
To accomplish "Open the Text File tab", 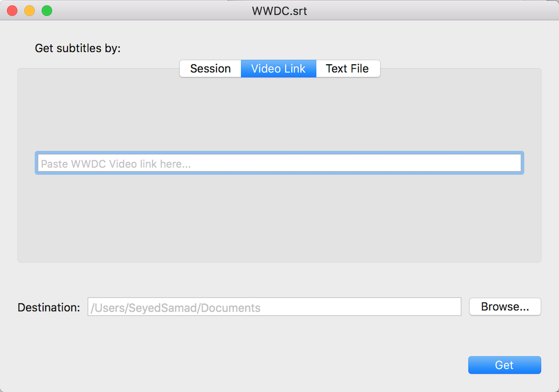I will click(x=348, y=69).
